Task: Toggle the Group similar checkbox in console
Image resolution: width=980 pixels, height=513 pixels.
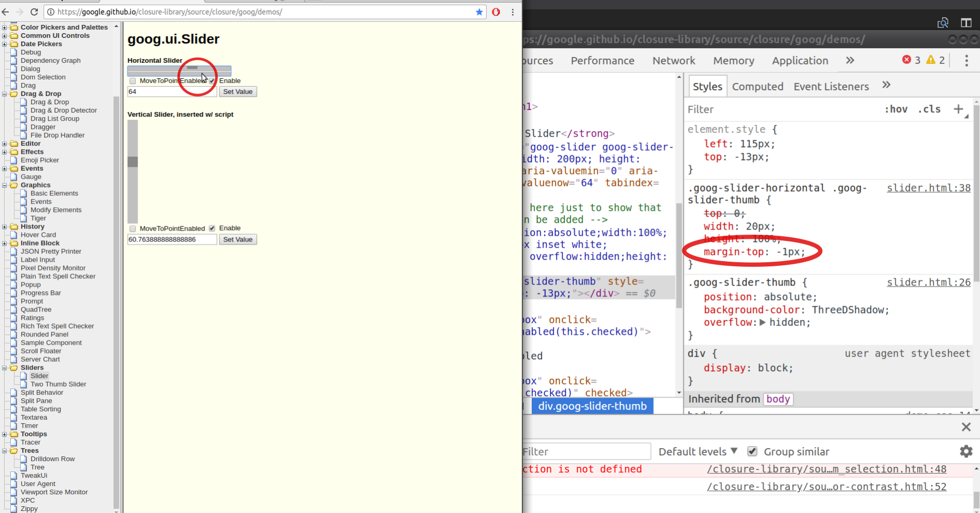Action: click(753, 451)
